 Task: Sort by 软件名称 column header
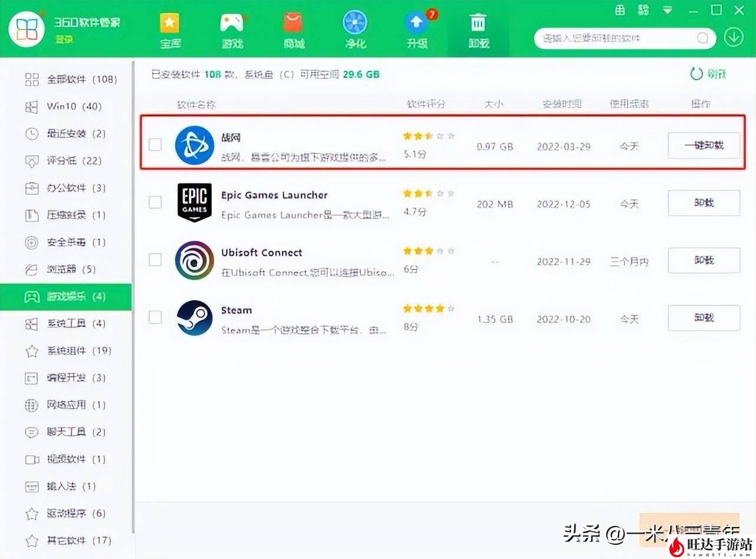coord(196,104)
